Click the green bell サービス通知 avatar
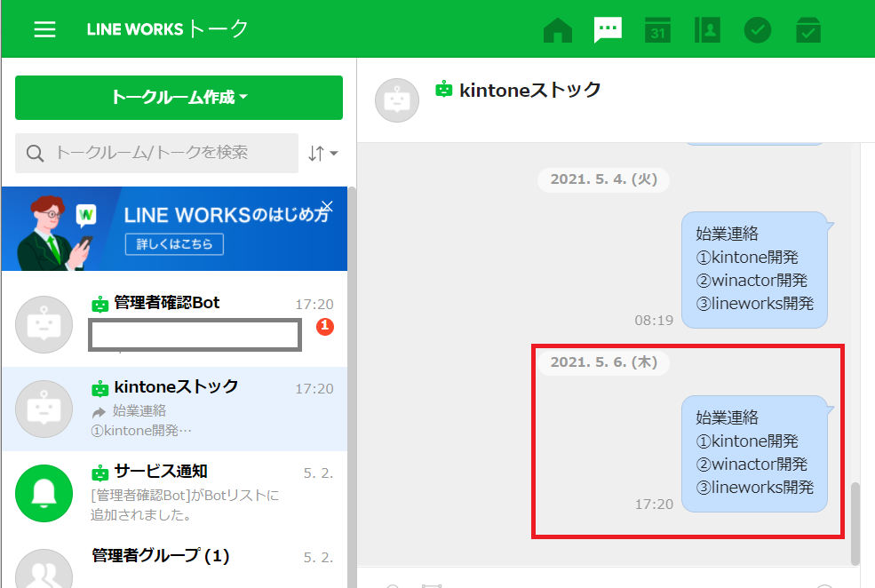This screenshot has height=588, width=875. pyautogui.click(x=44, y=493)
